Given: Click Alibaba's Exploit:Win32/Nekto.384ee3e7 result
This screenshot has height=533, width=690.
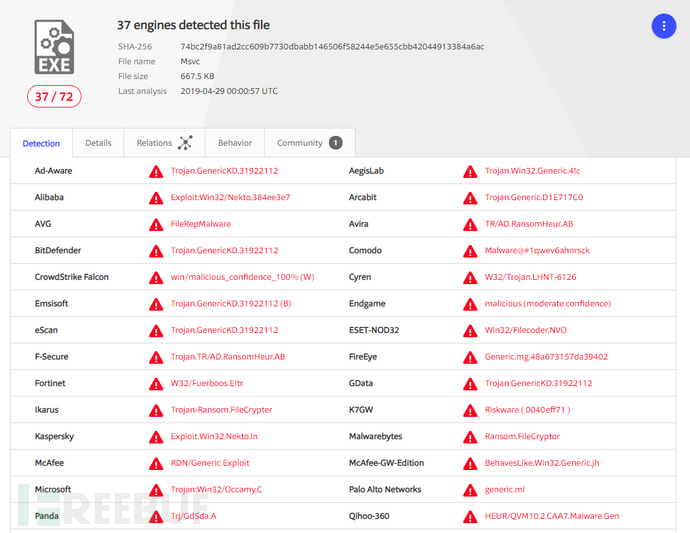Looking at the screenshot, I should (231, 197).
